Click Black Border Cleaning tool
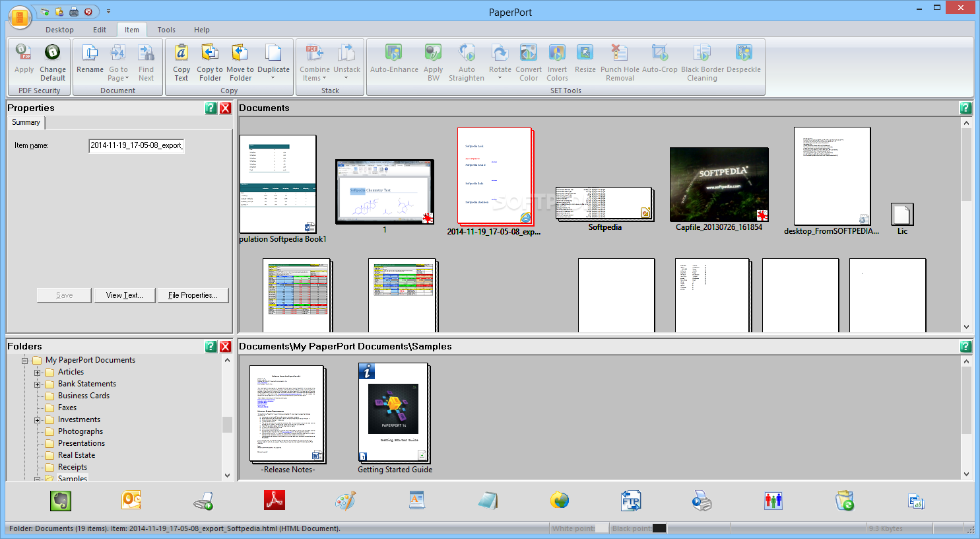This screenshot has width=980, height=539. 702,63
